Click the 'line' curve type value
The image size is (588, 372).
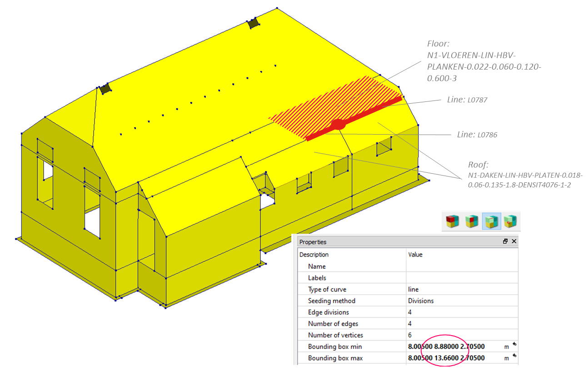(x=413, y=289)
